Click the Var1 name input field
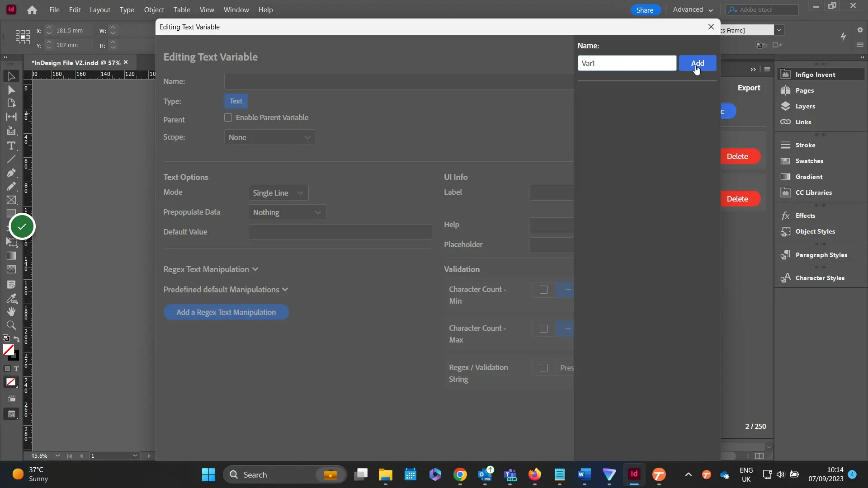Screen dimensions: 868x488 point(627,63)
